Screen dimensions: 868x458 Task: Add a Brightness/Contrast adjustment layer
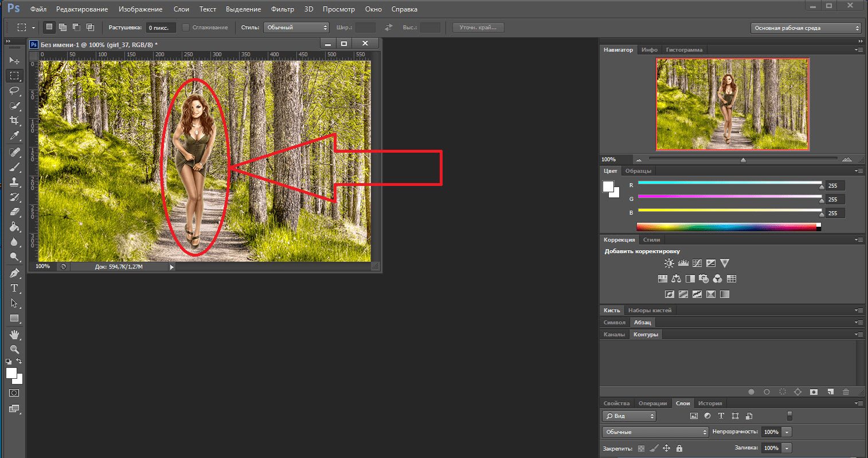669,263
